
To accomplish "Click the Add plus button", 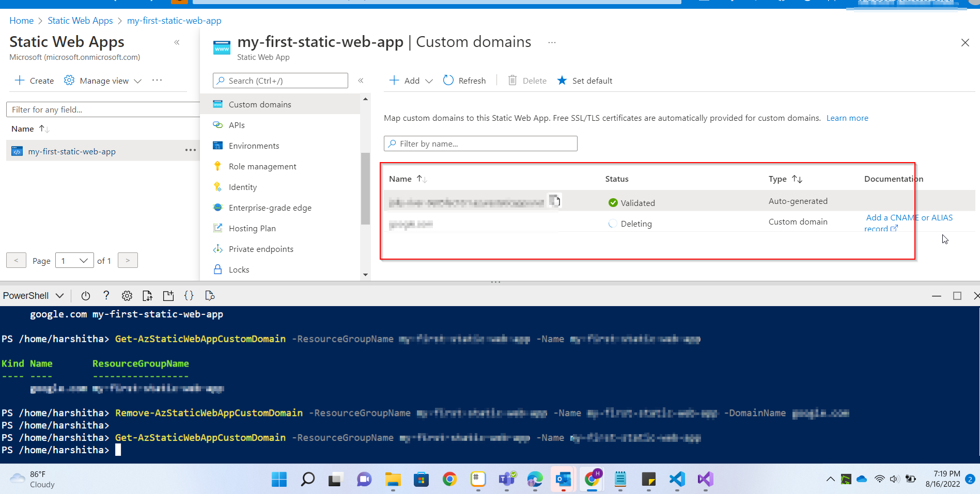I will pyautogui.click(x=405, y=81).
